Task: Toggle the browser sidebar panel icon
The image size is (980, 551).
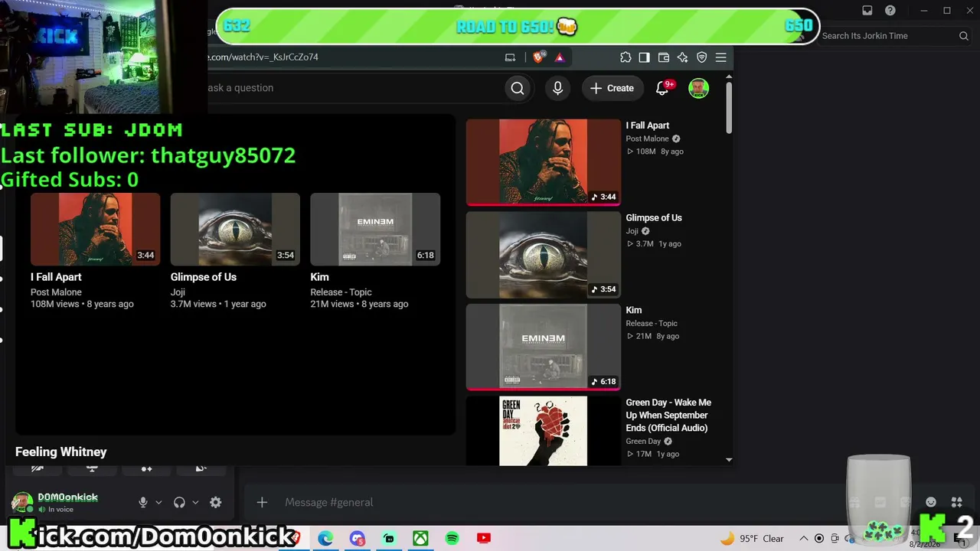Action: (x=644, y=57)
